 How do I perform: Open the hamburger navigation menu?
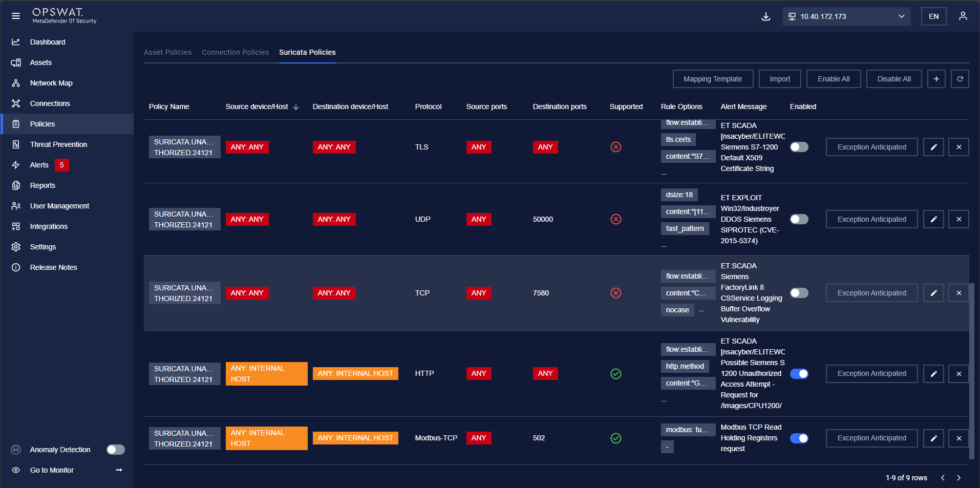tap(16, 16)
